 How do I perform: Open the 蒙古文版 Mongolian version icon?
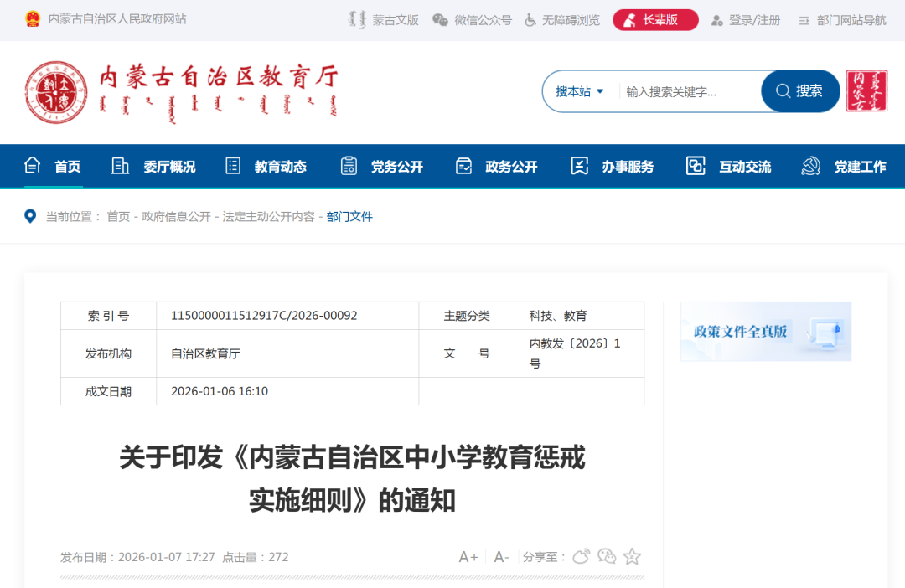click(357, 19)
